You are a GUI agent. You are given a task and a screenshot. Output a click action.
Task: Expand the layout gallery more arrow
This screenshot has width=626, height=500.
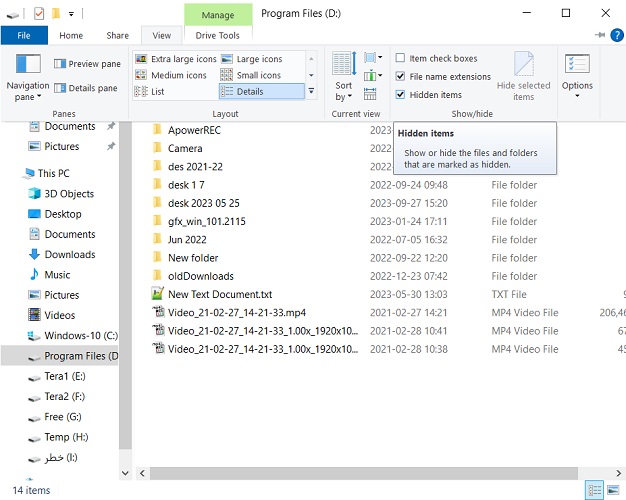pyautogui.click(x=311, y=91)
